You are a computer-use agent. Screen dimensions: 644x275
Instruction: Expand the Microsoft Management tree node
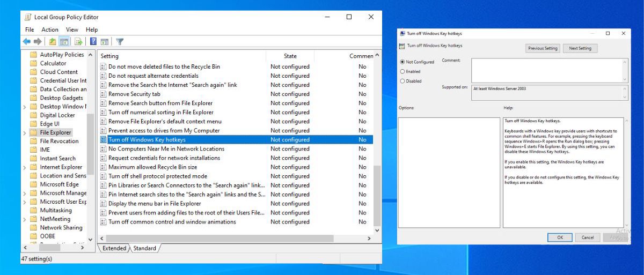coord(25,193)
